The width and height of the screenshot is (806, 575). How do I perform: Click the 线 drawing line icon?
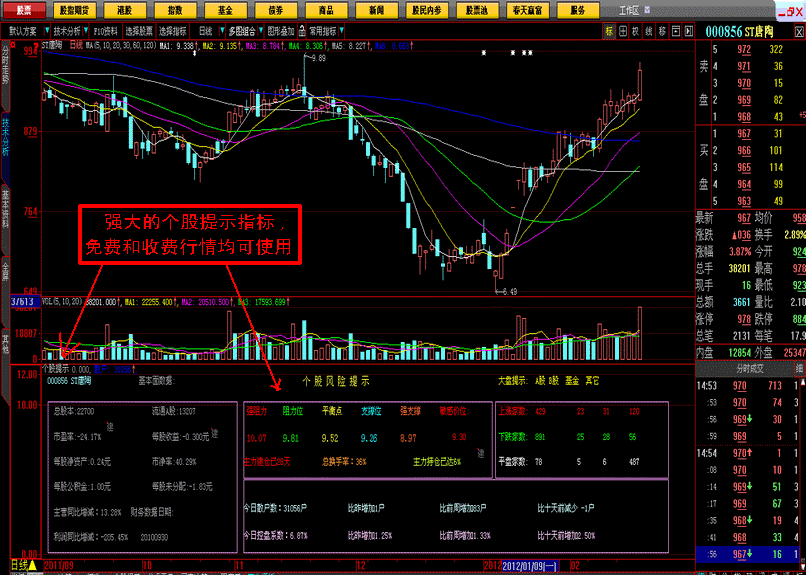point(649,31)
